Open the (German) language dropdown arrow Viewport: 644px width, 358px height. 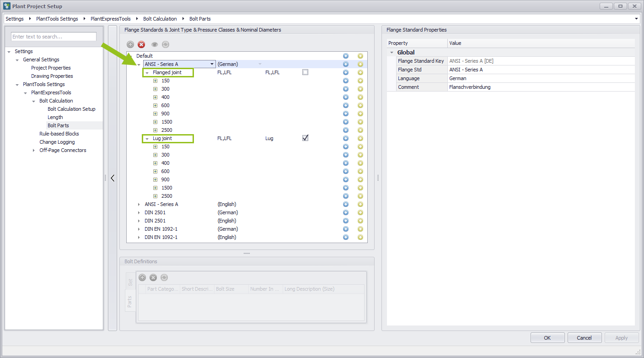[x=260, y=64]
